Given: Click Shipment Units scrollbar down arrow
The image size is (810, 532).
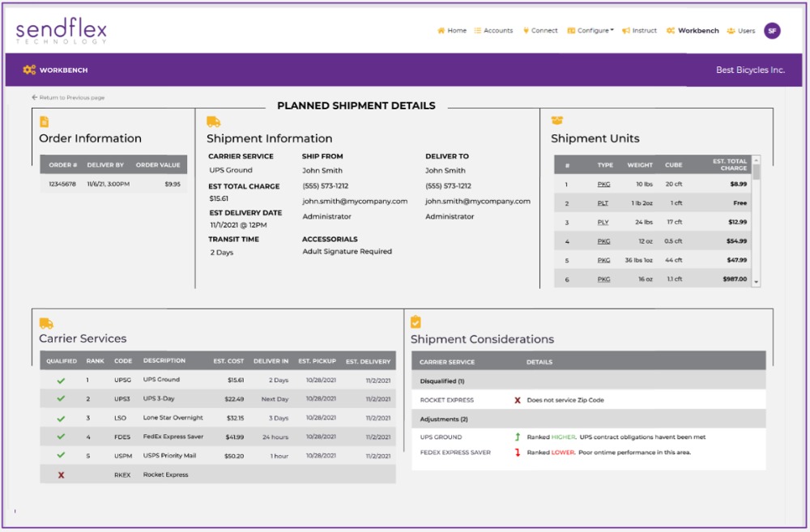Looking at the screenshot, I should click(x=757, y=282).
